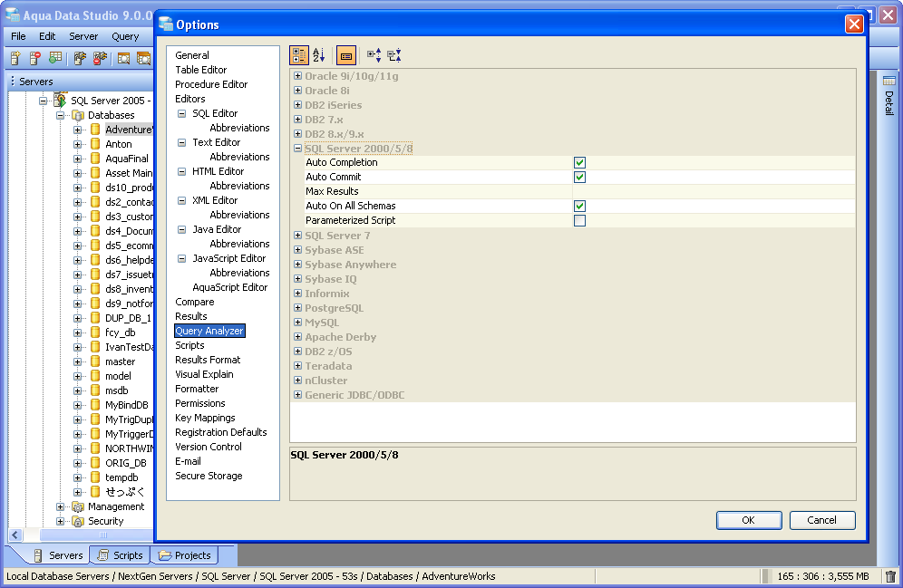Expand the DB2 iSeries category

pos(297,105)
